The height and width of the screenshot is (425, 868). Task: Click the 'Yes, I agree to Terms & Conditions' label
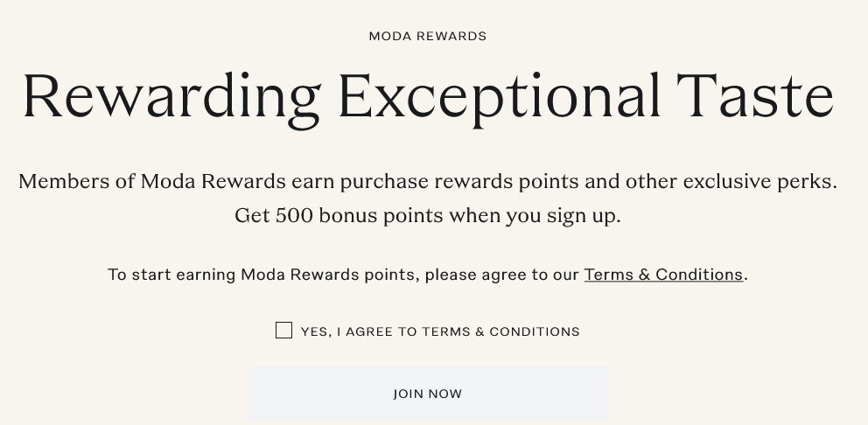(x=439, y=331)
